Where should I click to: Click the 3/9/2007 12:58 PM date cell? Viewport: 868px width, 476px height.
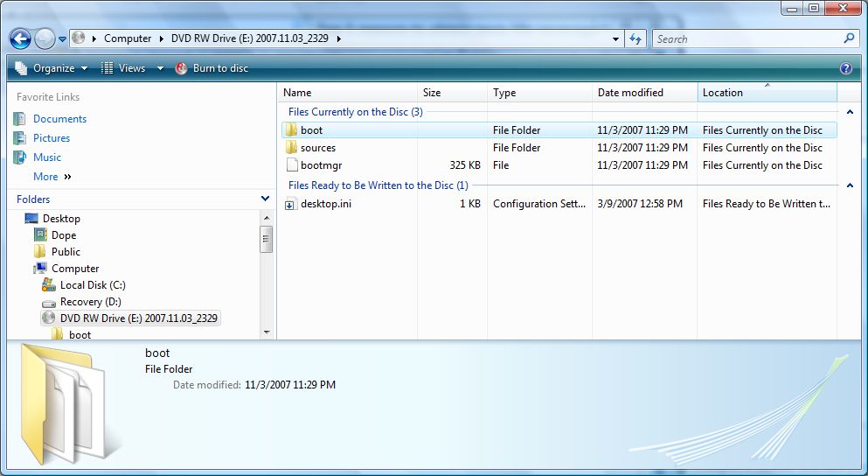pos(640,204)
